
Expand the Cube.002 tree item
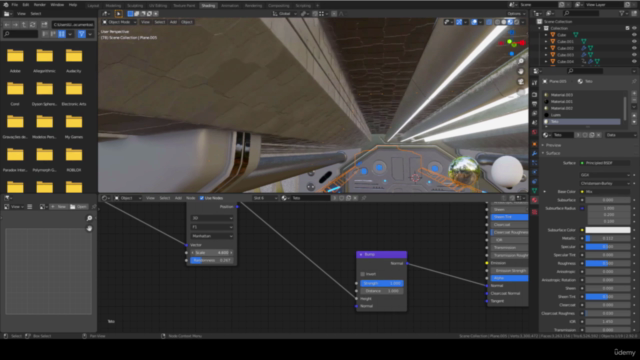coord(546,48)
